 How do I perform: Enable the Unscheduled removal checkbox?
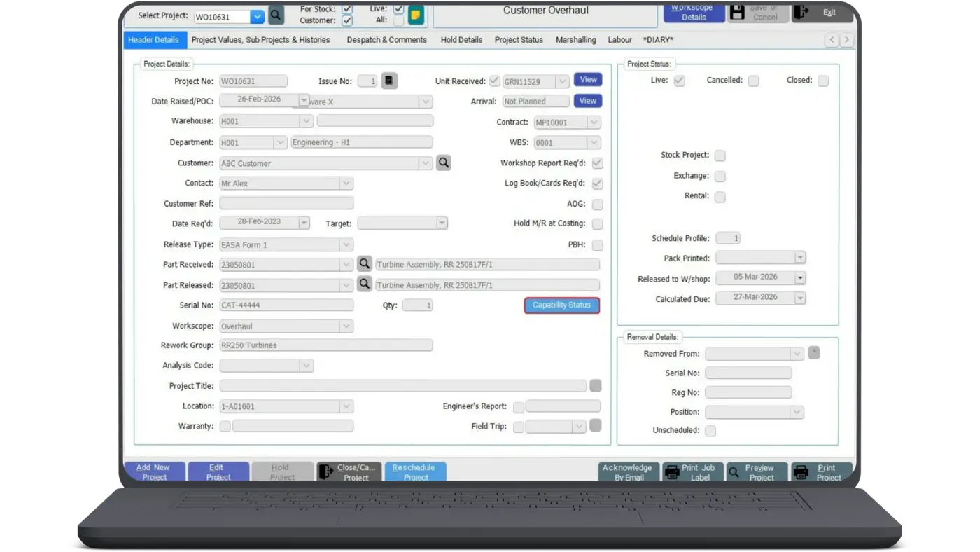tap(710, 431)
